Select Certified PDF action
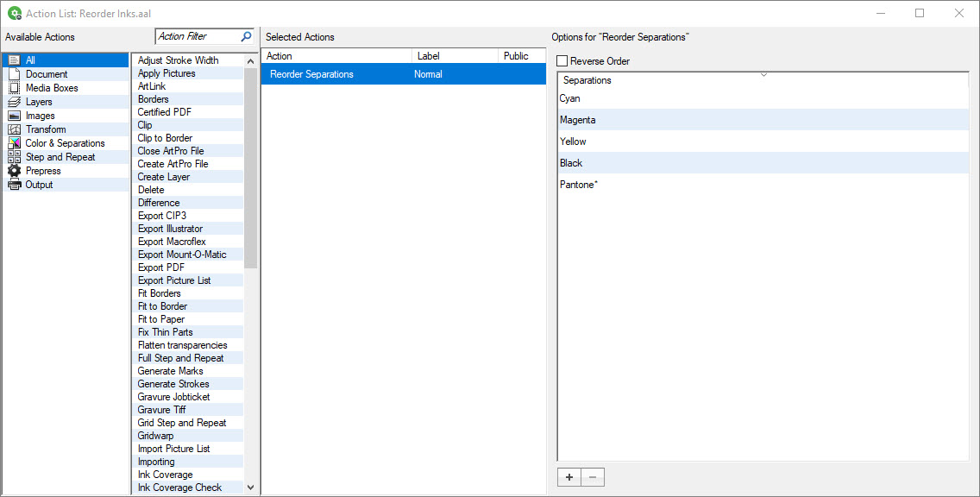 pyautogui.click(x=187, y=112)
